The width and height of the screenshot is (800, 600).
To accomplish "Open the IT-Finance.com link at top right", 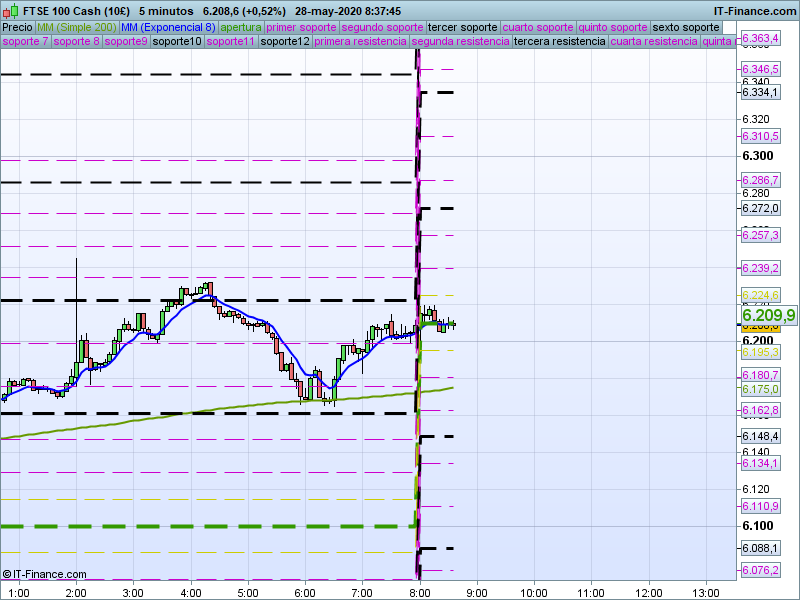I will [755, 11].
